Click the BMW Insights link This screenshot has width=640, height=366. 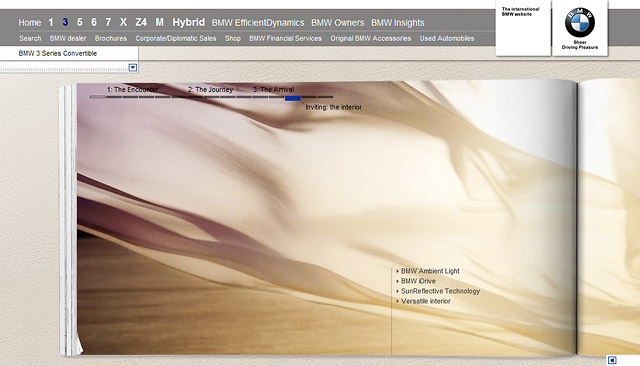(398, 23)
